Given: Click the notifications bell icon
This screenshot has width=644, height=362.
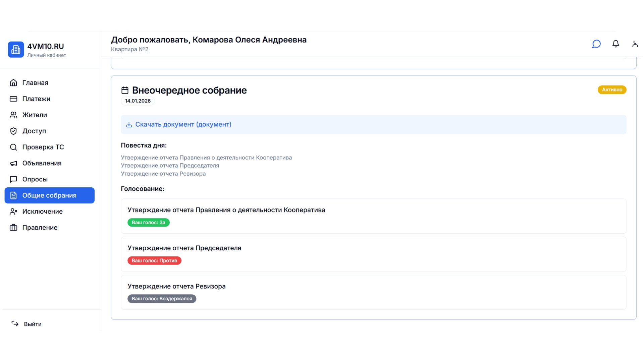Looking at the screenshot, I should coord(615,44).
